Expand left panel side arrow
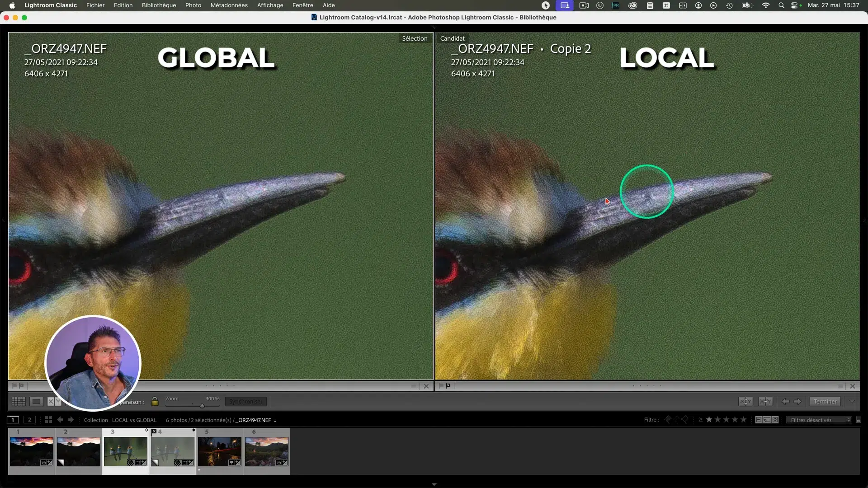868x488 pixels. (3, 221)
